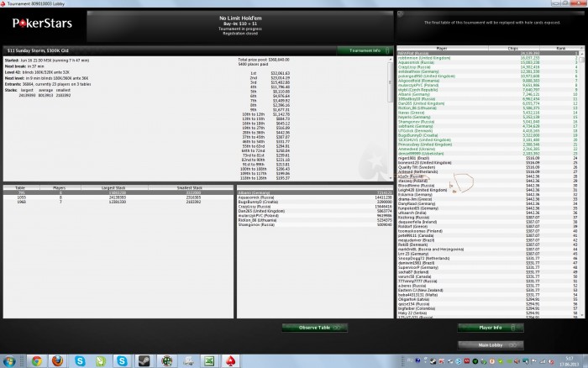Open the poker chip taskbar icon

click(x=166, y=361)
